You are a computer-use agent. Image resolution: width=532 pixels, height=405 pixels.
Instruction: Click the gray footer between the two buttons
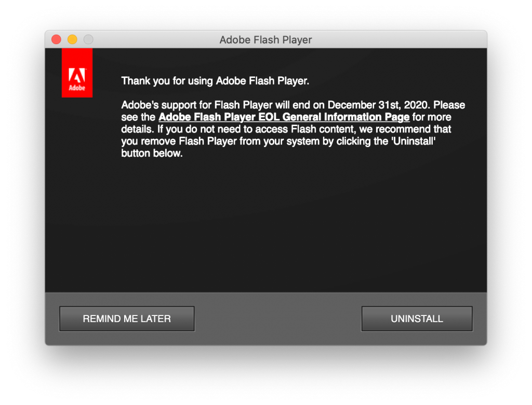point(278,319)
